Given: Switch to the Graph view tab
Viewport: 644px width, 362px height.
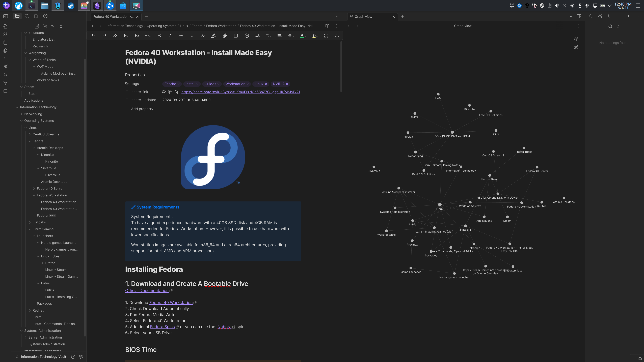Looking at the screenshot, I should (x=364, y=16).
